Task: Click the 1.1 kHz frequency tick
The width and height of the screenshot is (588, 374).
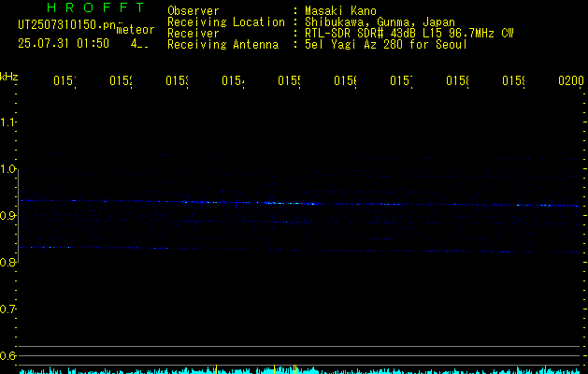Action: pyautogui.click(x=7, y=122)
